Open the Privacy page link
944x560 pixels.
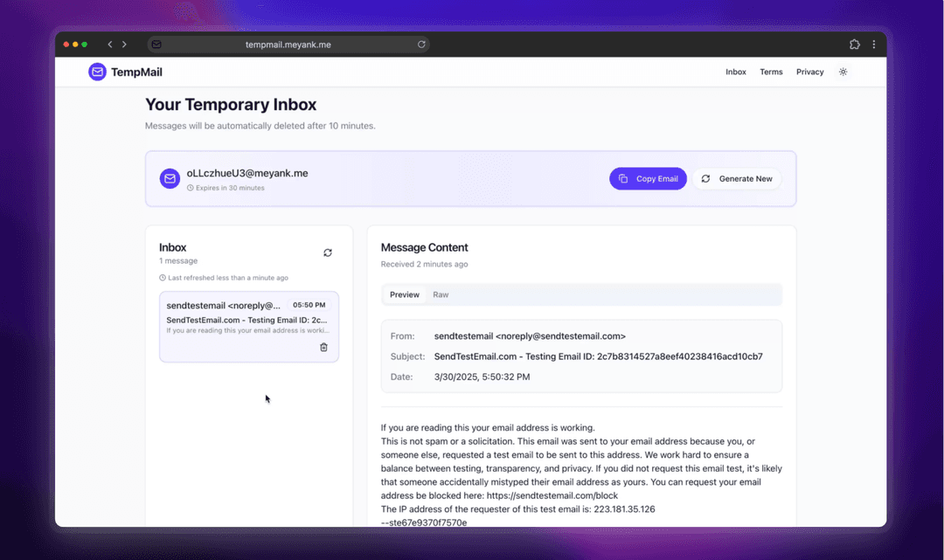coord(809,72)
